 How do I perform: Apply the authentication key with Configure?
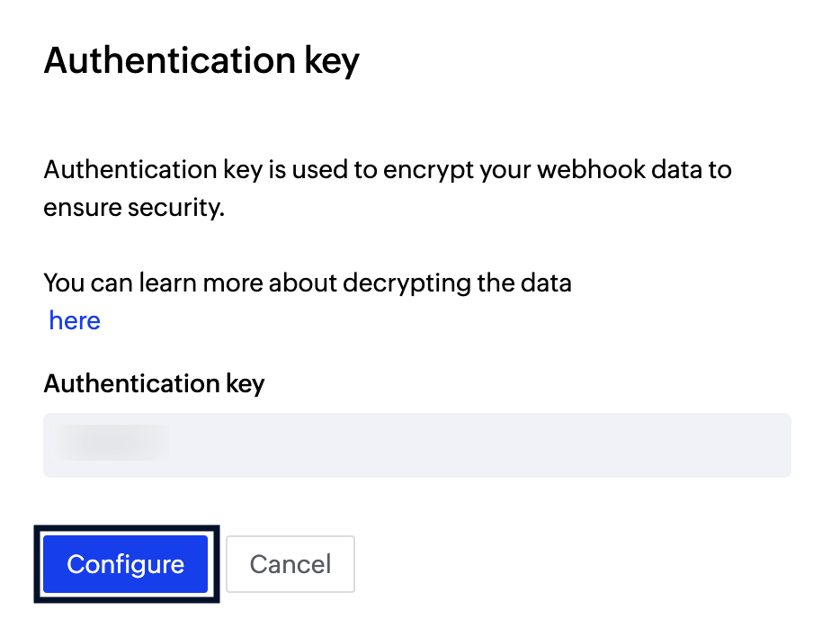pos(125,564)
